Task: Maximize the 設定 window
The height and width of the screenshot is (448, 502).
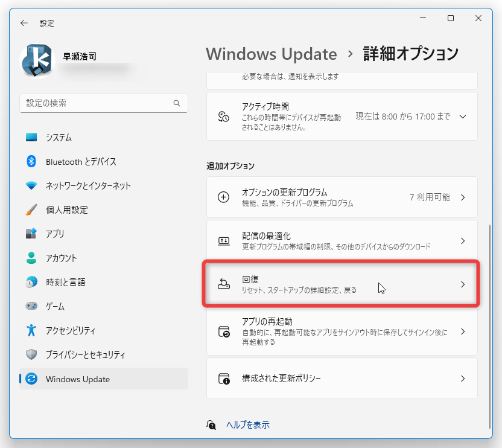Action: pyautogui.click(x=451, y=18)
